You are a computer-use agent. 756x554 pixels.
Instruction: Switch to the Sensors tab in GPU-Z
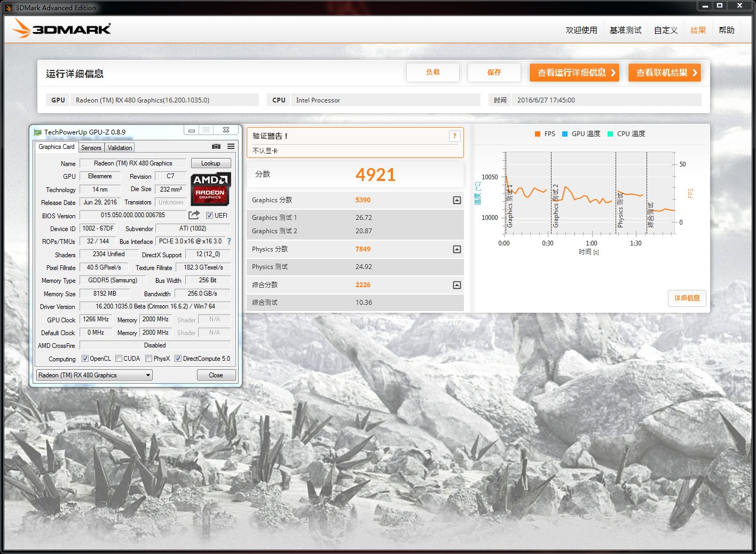pyautogui.click(x=91, y=147)
